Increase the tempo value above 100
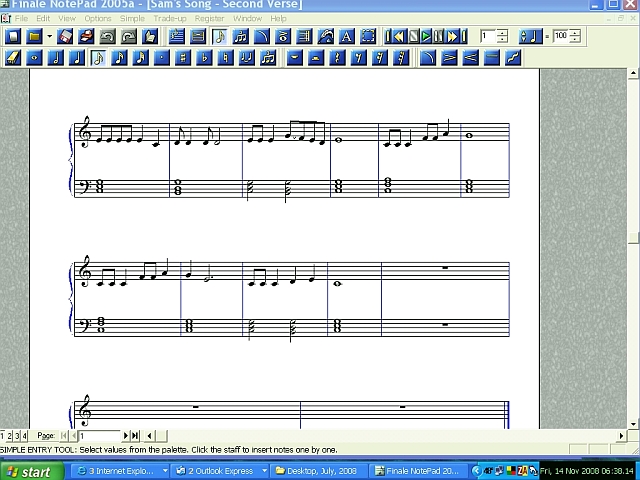Screen dimensions: 640x480 [575, 33]
